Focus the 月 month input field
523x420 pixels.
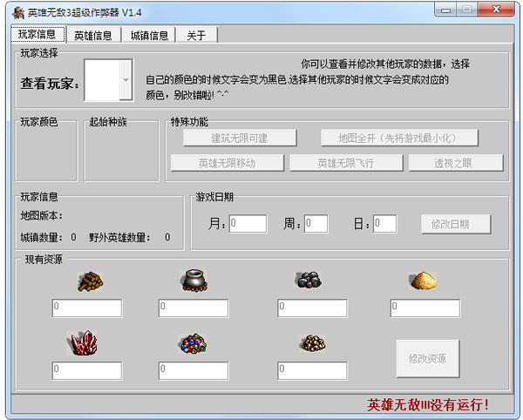(x=248, y=224)
